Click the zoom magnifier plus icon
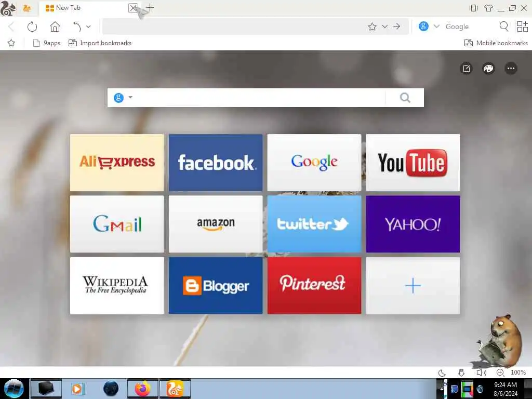This screenshot has height=399, width=532. coord(500,373)
